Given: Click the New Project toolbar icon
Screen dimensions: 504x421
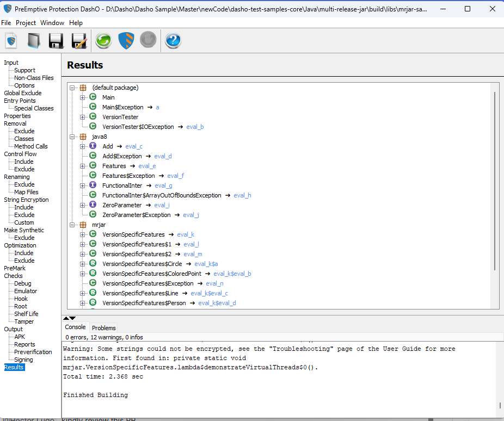Looking at the screenshot, I should 11,41.
